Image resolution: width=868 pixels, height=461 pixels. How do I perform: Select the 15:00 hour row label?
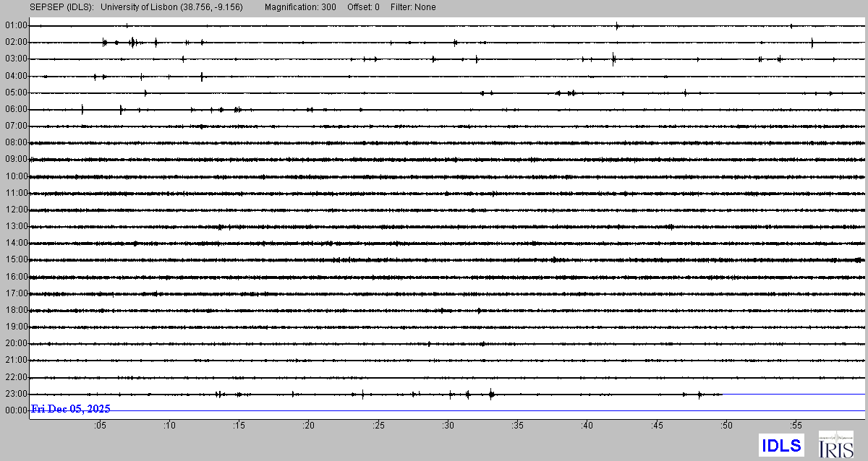[16, 259]
